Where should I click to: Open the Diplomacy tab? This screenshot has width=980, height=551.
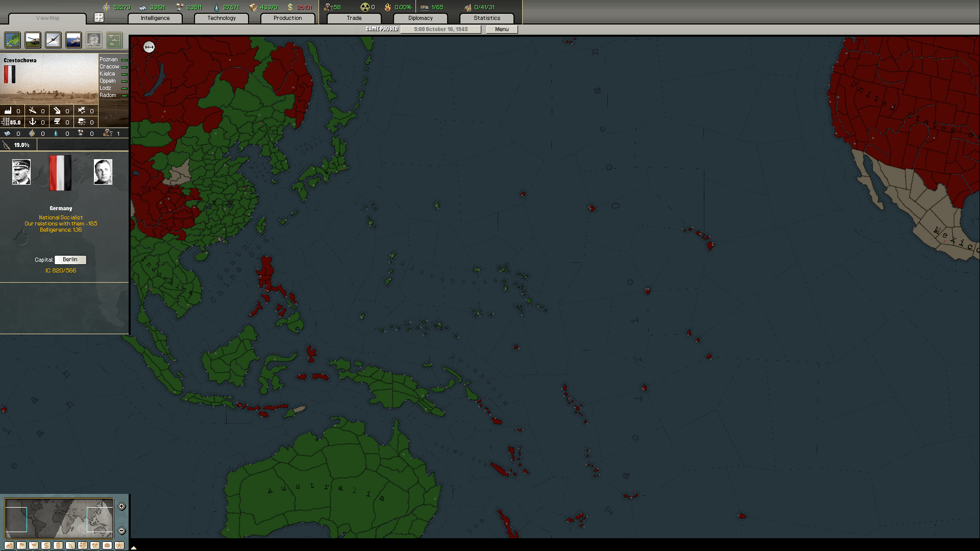click(420, 18)
